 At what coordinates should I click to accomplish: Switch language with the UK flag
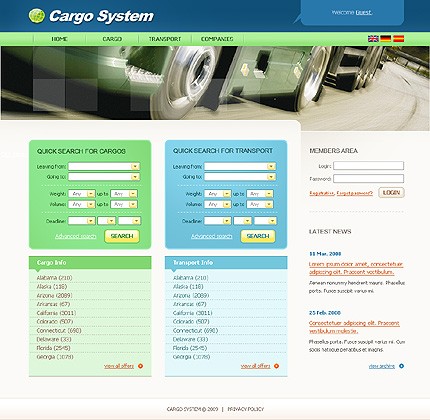[x=373, y=39]
